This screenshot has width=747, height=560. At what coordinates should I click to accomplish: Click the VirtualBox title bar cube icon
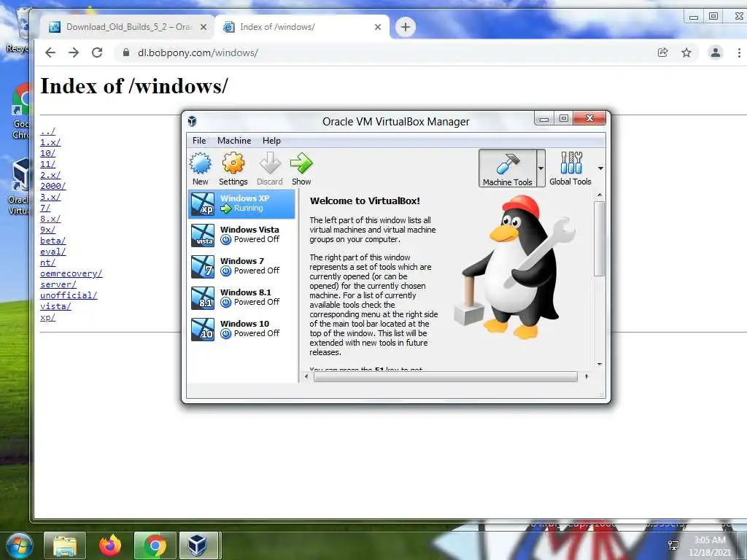pyautogui.click(x=192, y=121)
